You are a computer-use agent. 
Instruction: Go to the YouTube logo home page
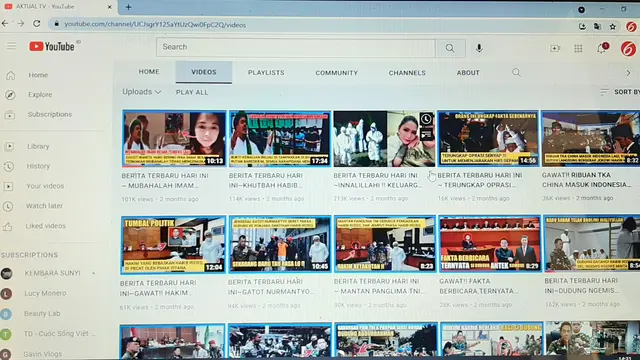tap(52, 47)
